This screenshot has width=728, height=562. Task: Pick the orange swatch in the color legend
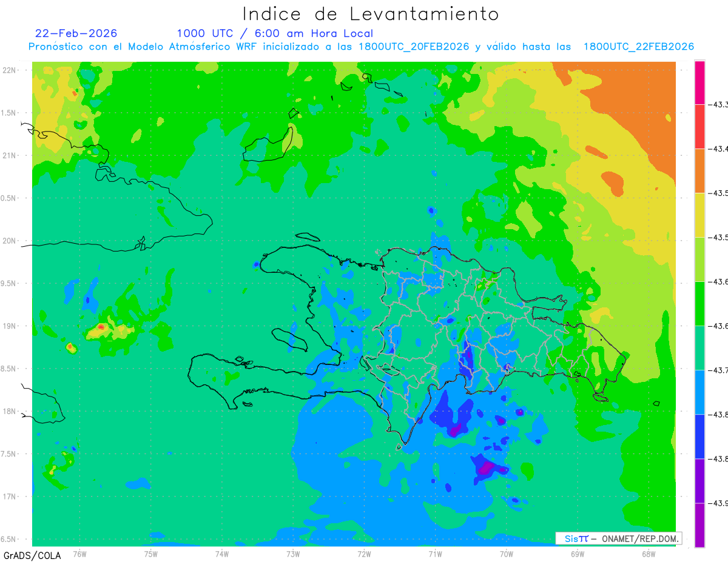coord(699,170)
